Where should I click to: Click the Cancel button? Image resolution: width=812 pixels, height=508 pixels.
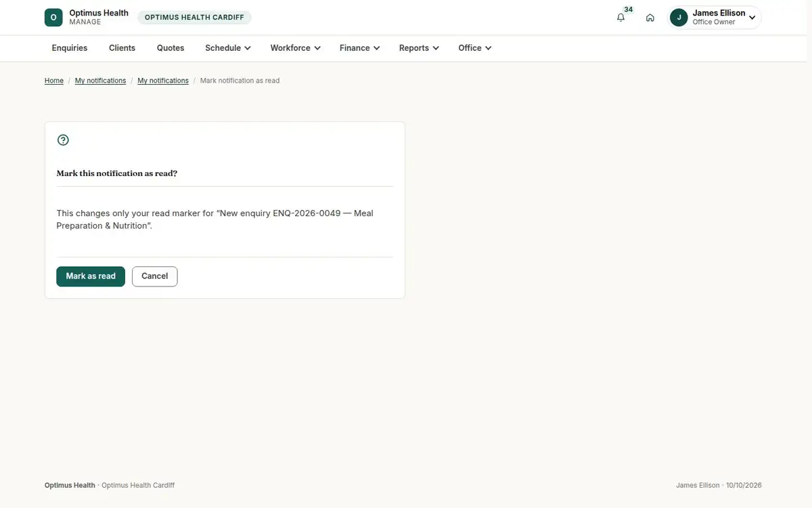click(154, 276)
